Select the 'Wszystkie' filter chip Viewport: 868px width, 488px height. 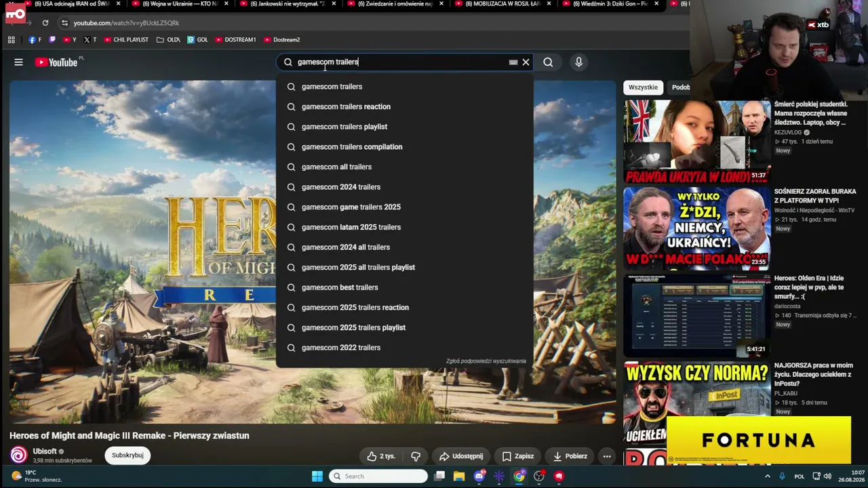[x=643, y=87]
